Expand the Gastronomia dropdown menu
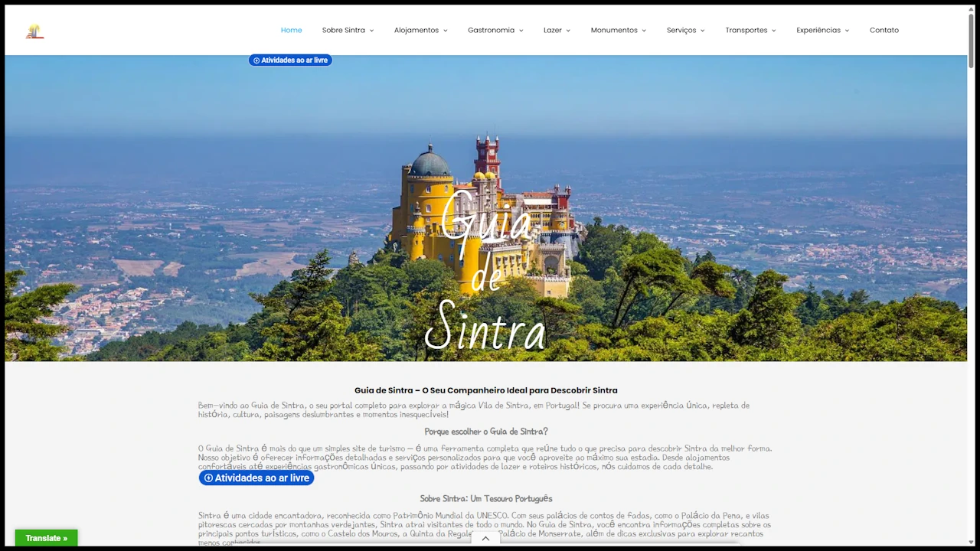 pos(495,31)
